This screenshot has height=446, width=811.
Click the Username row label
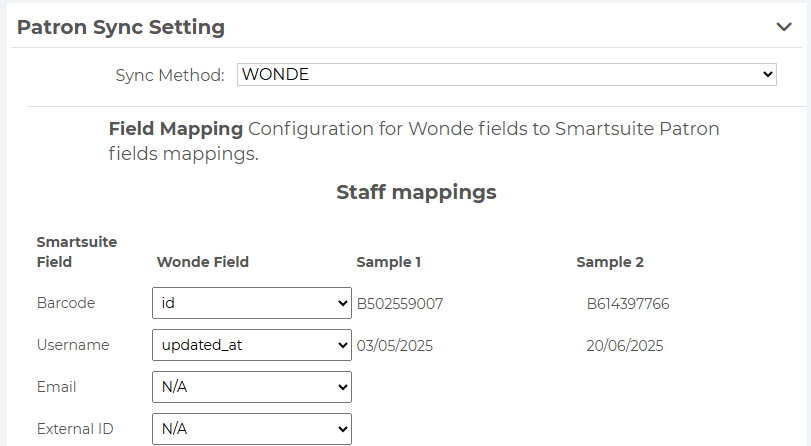pyautogui.click(x=73, y=345)
